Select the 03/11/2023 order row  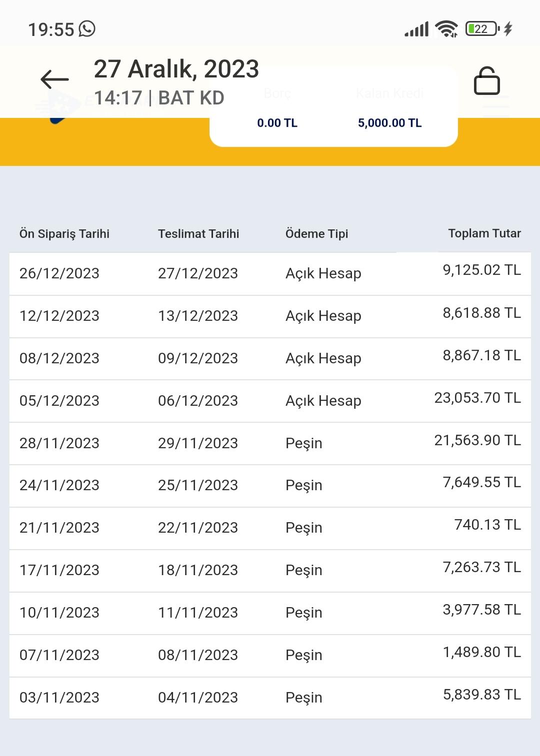coord(270,698)
